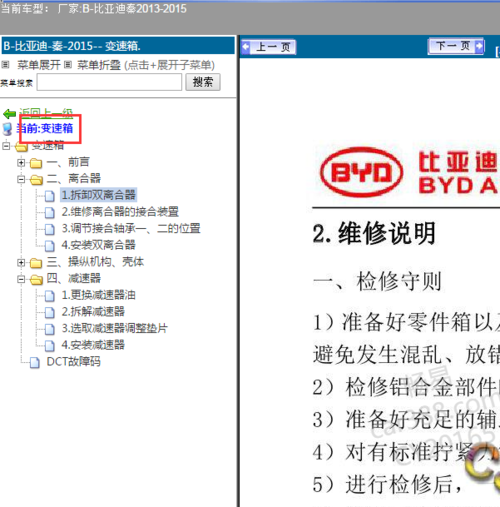
Task: Click page icon of DCT故障码
Action: (x=35, y=362)
